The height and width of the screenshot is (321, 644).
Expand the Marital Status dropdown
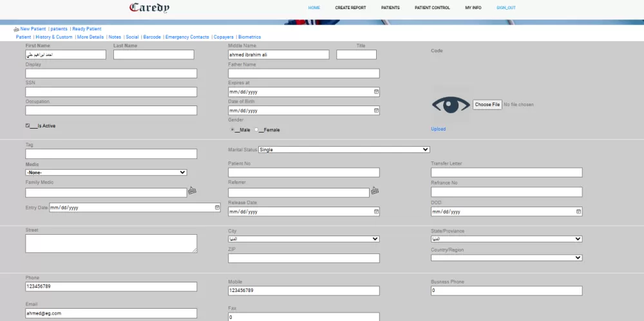343,149
